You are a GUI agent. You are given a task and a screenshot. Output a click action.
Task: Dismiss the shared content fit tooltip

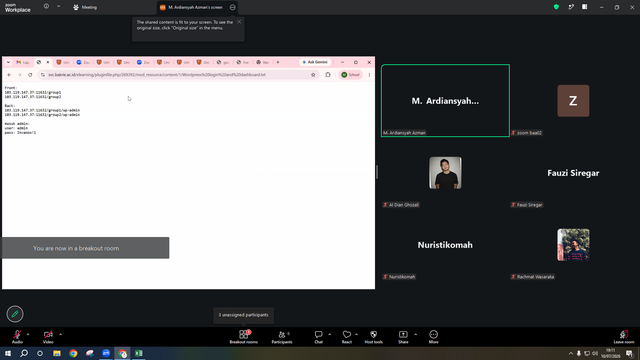(239, 22)
